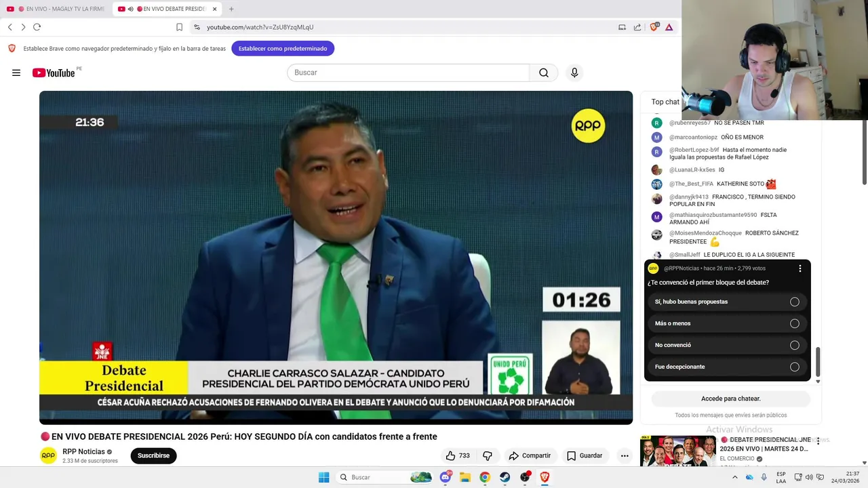Dislike the video with the thumbs-down icon

click(487, 455)
